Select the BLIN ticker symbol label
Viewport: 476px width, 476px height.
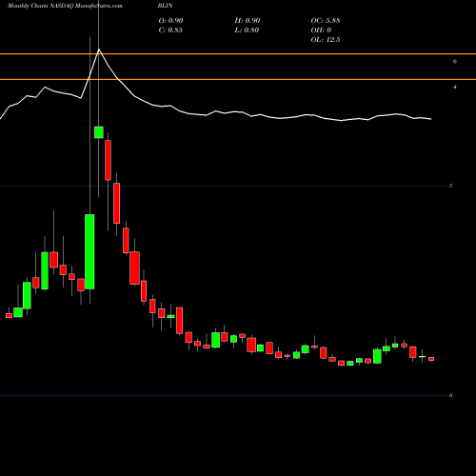pyautogui.click(x=165, y=6)
